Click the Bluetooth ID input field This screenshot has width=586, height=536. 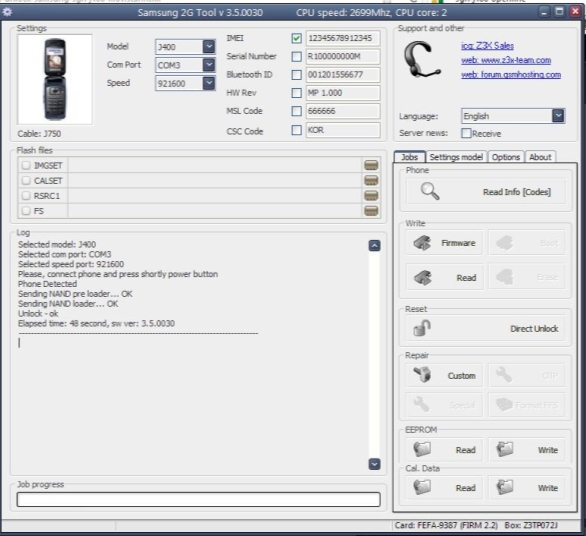click(343, 75)
